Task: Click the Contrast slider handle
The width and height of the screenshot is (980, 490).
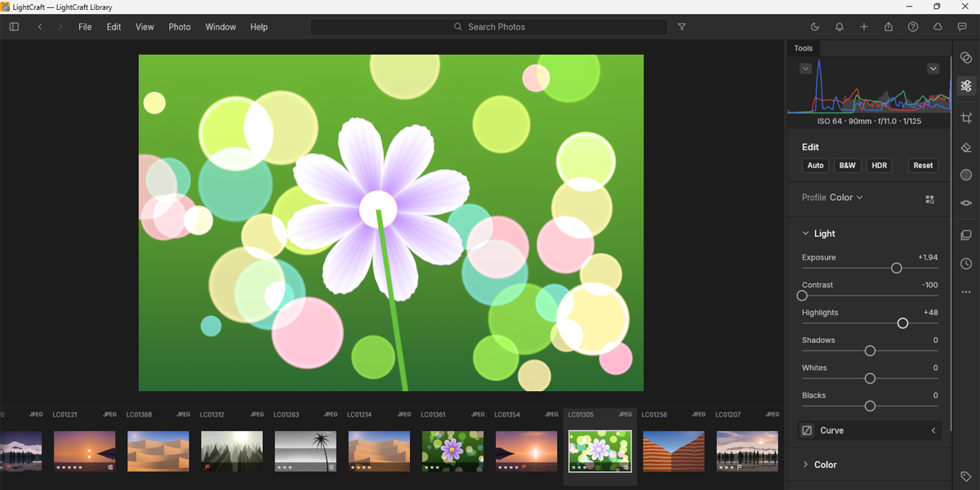Action: (802, 296)
